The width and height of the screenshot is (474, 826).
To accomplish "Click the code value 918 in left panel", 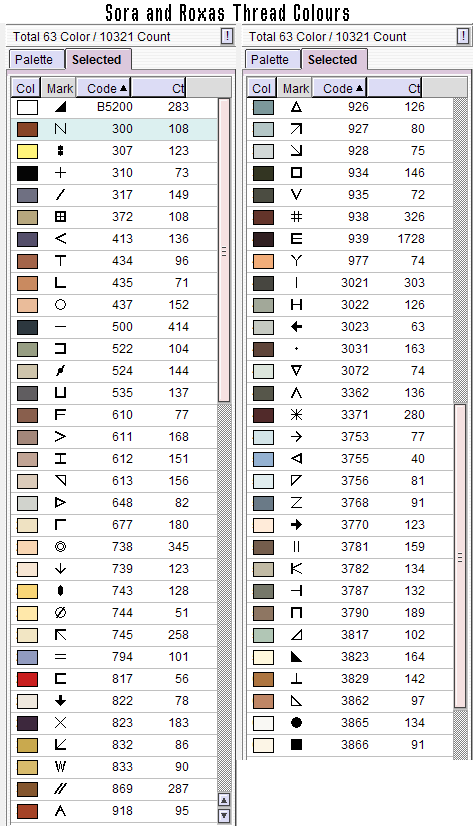I will click(x=122, y=811).
